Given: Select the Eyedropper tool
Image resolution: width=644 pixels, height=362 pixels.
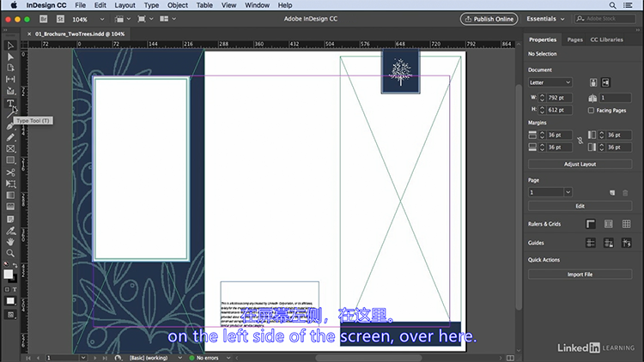Looking at the screenshot, I should pos(10,231).
